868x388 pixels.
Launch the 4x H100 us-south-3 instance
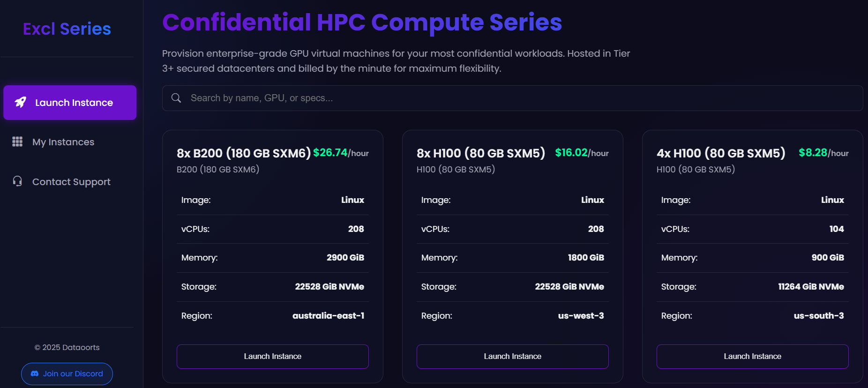[x=752, y=357]
